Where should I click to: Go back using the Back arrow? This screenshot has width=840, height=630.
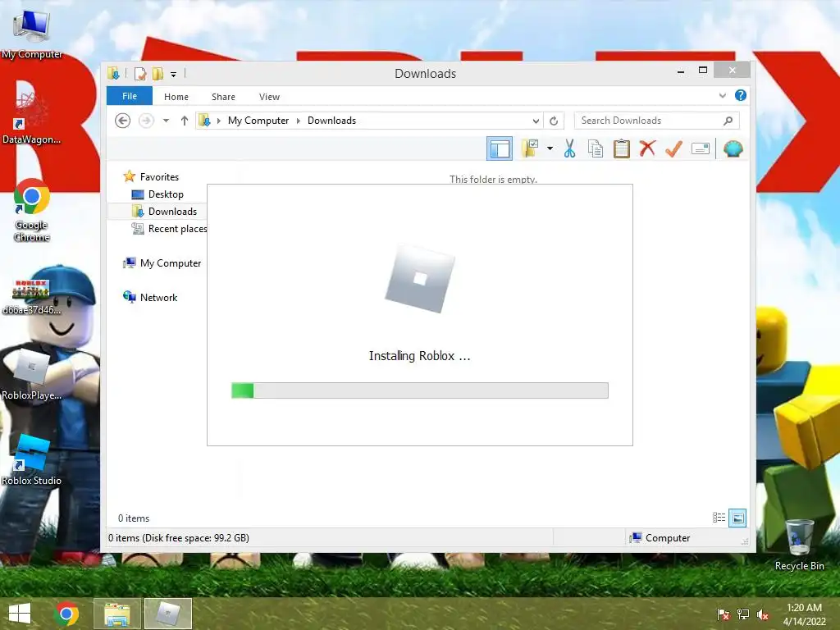[123, 121]
